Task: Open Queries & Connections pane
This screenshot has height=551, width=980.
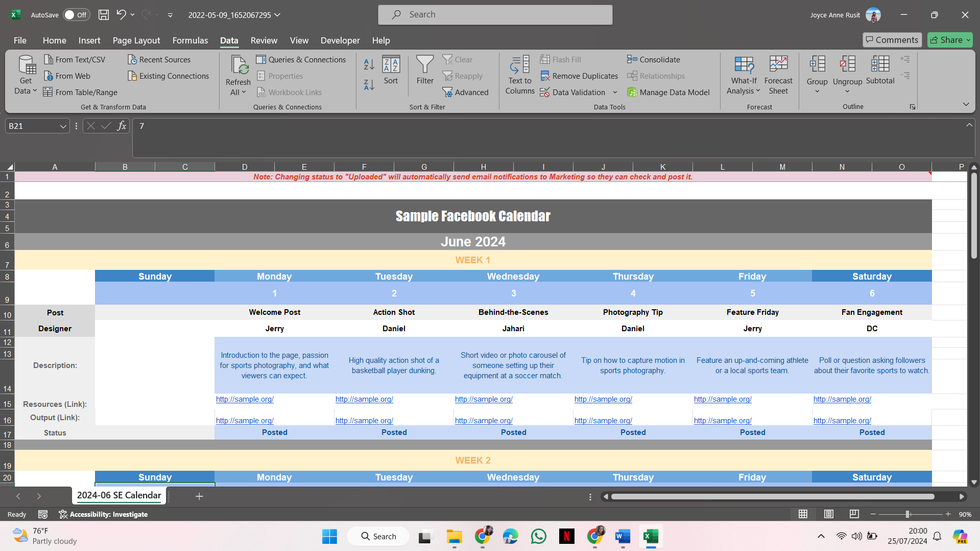Action: click(301, 60)
